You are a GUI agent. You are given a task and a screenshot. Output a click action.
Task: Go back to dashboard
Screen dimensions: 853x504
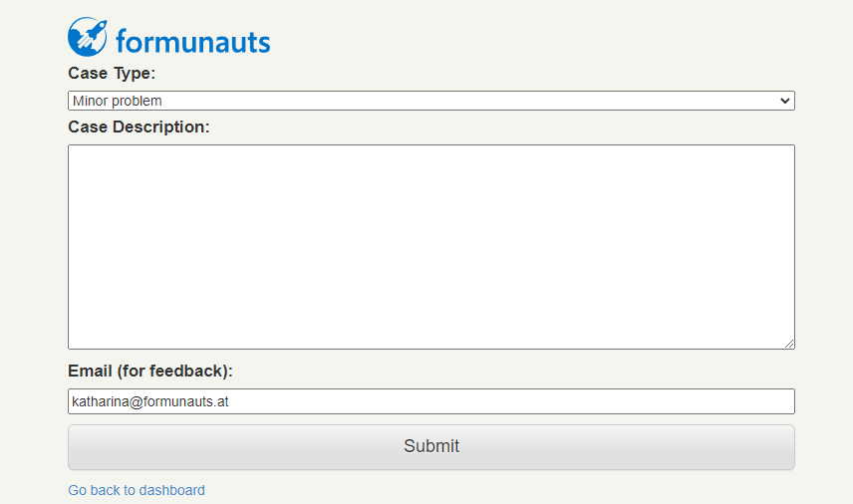[x=137, y=490]
